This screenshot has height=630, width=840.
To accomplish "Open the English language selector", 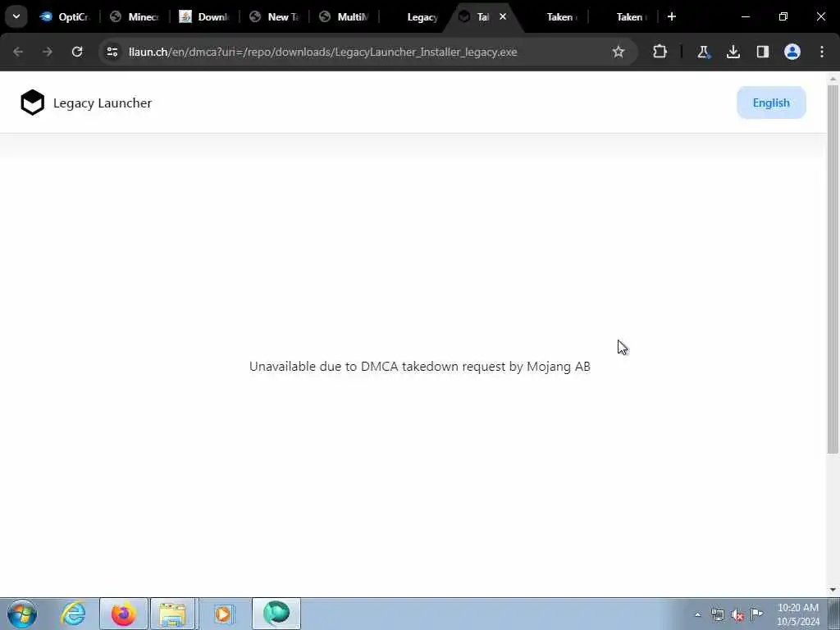I will [771, 103].
